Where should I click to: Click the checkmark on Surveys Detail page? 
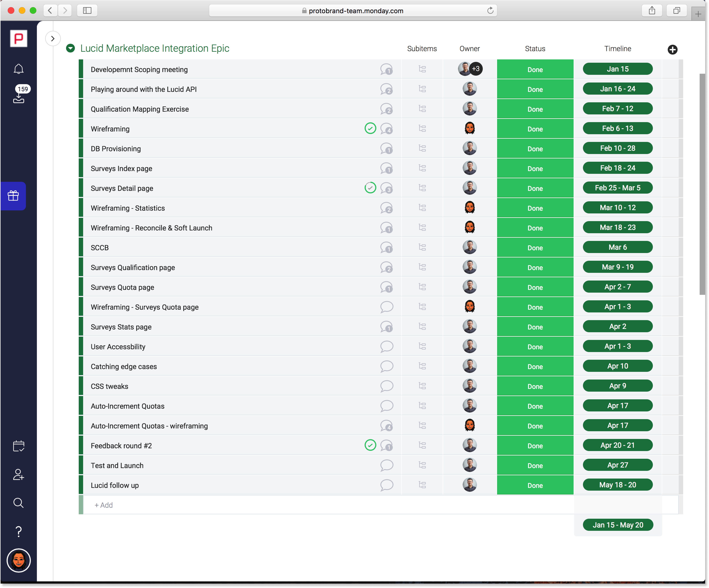370,188
